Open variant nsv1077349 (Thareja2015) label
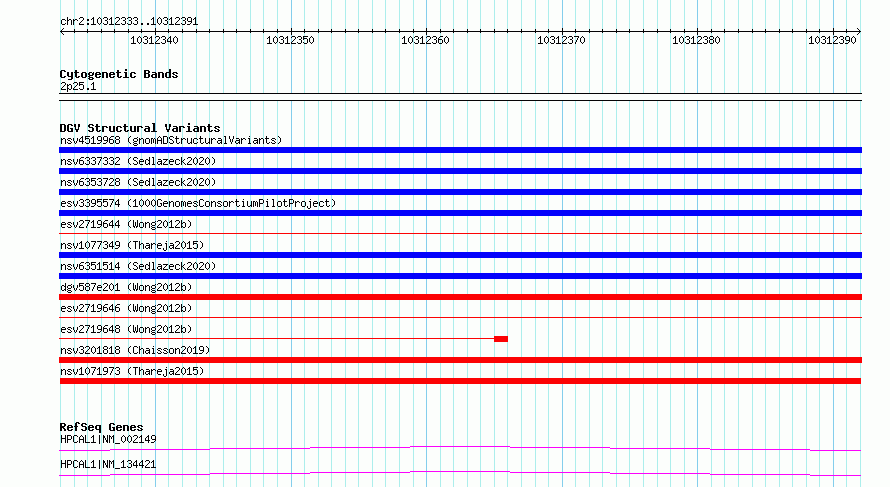This screenshot has height=487, width=890. 132,245
